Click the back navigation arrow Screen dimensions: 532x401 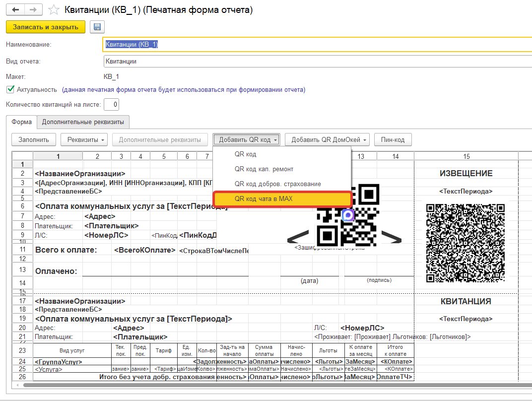tap(16, 10)
